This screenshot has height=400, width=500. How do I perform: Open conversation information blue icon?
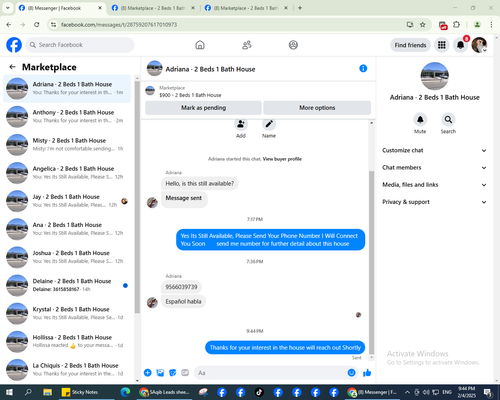pos(363,69)
